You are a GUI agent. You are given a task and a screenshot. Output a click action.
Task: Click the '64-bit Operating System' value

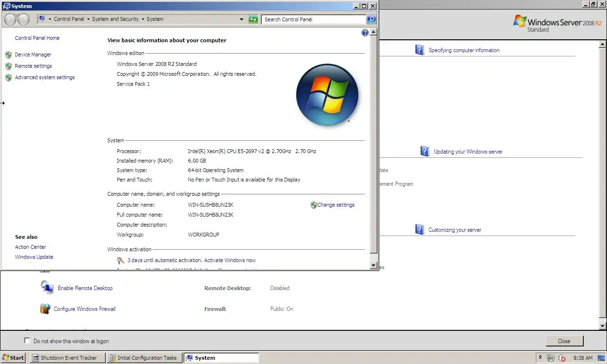216,170
